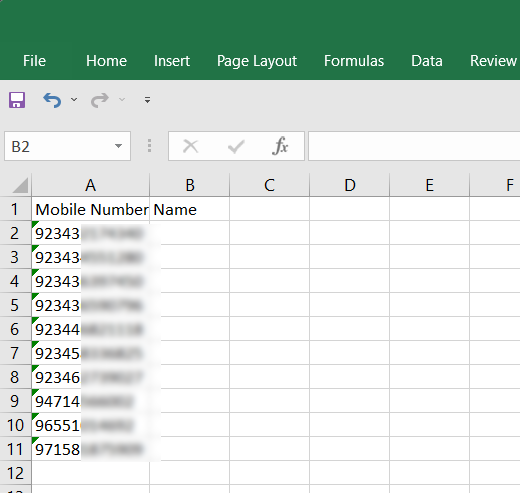Image resolution: width=520 pixels, height=493 pixels.
Task: Switch to the Data tab
Action: 427,61
